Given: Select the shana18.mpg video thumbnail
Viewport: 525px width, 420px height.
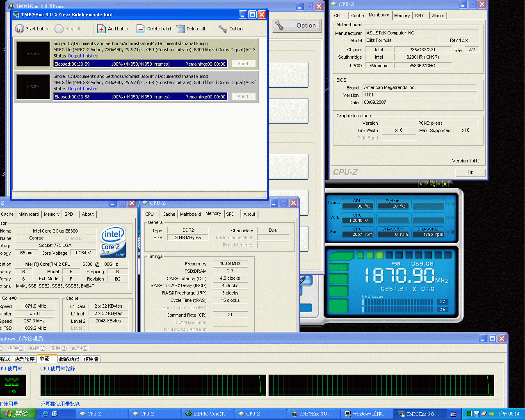Looking at the screenshot, I should point(33,54).
